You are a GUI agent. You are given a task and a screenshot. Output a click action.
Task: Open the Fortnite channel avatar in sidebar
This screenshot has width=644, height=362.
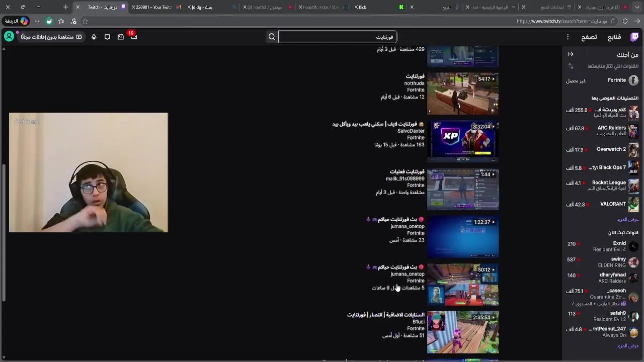pos(633,80)
